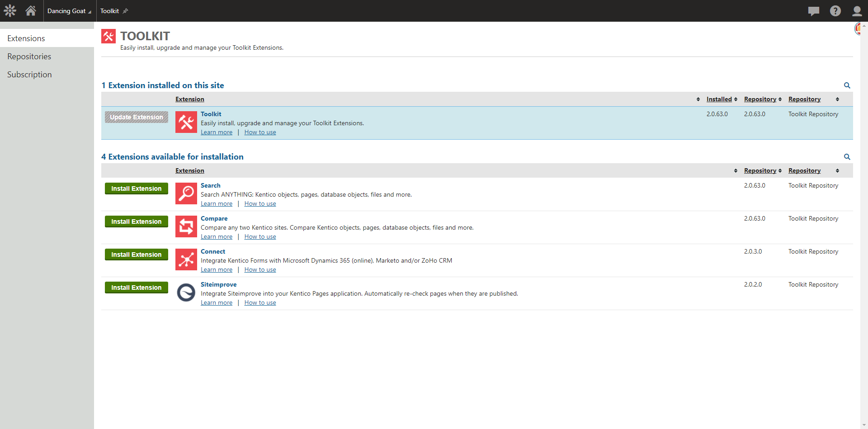This screenshot has height=429, width=868.
Task: Open Learn more for Connect extension
Action: 217,270
